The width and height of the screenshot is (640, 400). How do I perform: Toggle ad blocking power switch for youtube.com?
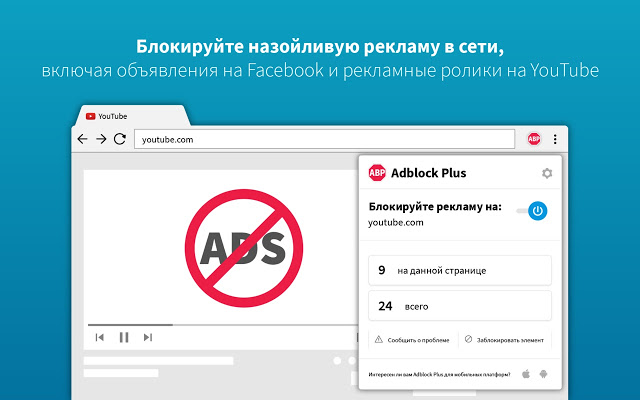[532, 211]
